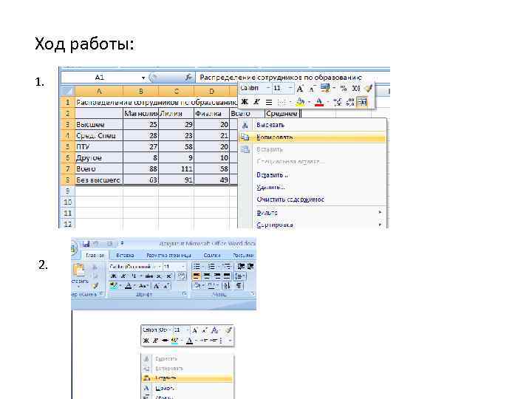Toggle strikethrough abc in the Word ribbon
The width and height of the screenshot is (532, 399).
tap(149, 276)
